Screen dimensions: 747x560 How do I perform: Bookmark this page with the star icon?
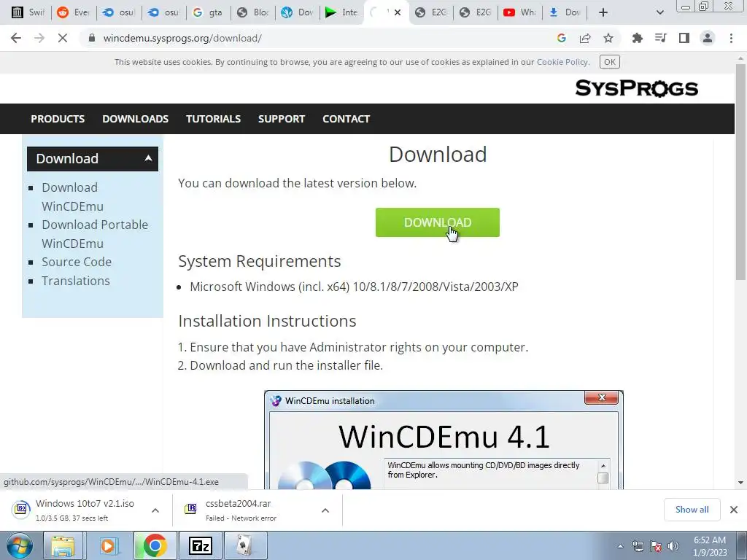click(x=608, y=38)
